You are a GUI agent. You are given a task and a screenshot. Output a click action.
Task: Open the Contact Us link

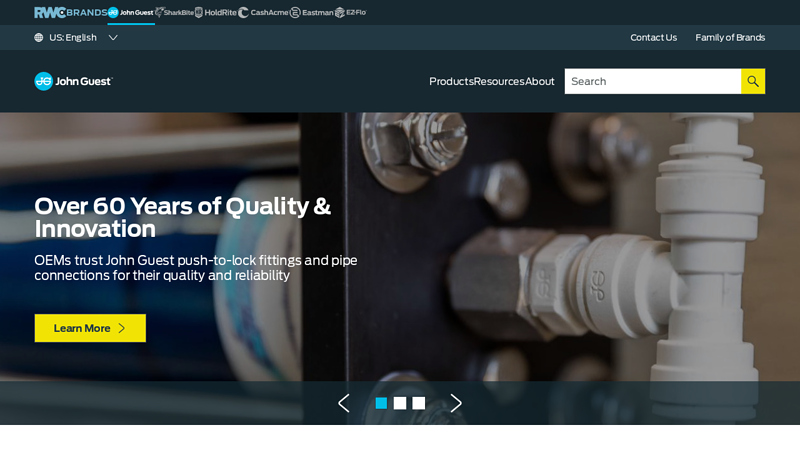(654, 37)
